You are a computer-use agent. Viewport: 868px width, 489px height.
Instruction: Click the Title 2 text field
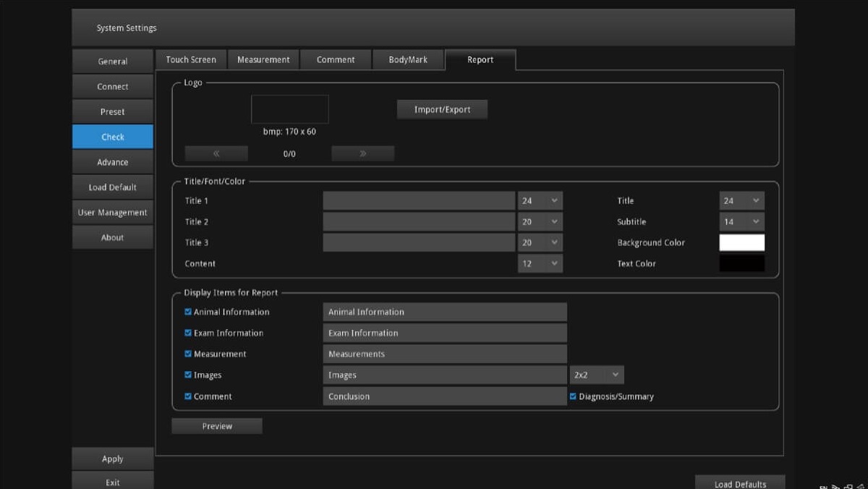(x=419, y=222)
